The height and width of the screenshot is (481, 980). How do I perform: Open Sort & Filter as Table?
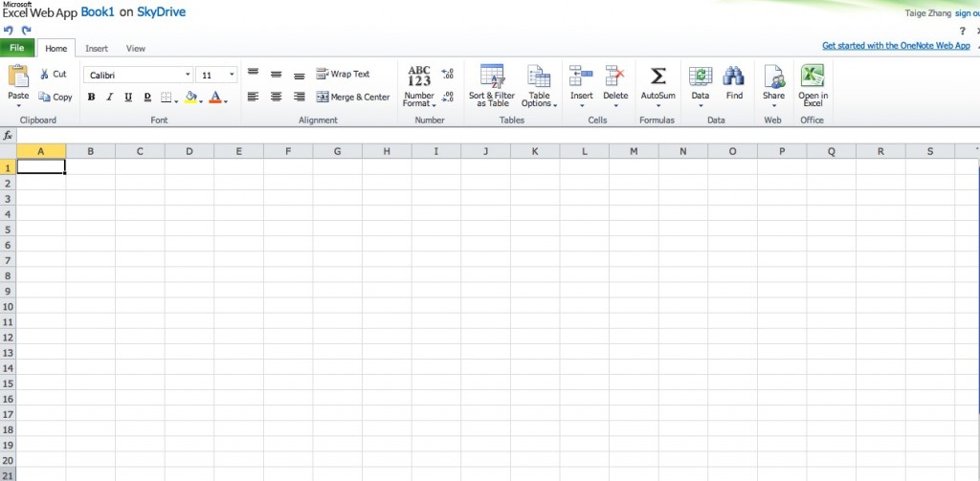(492, 86)
